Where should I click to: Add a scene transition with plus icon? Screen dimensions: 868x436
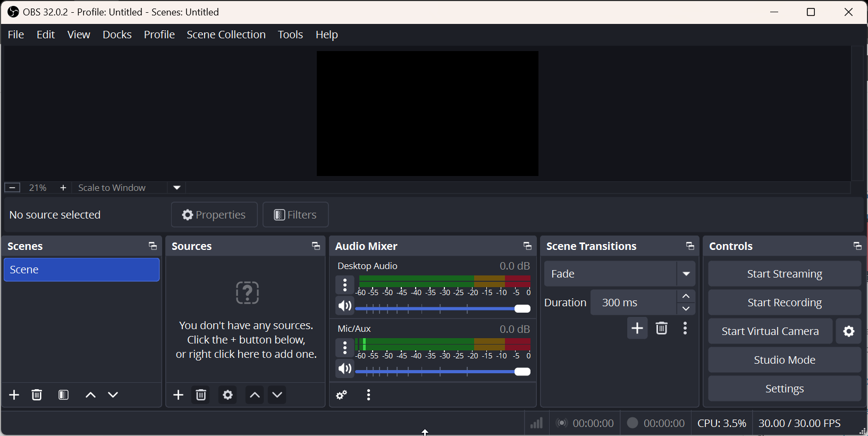click(x=637, y=329)
